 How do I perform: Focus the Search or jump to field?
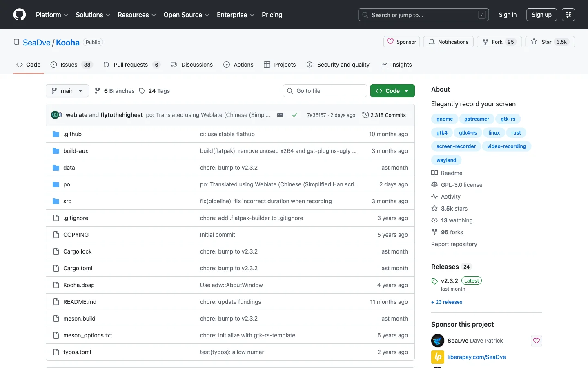[423, 15]
